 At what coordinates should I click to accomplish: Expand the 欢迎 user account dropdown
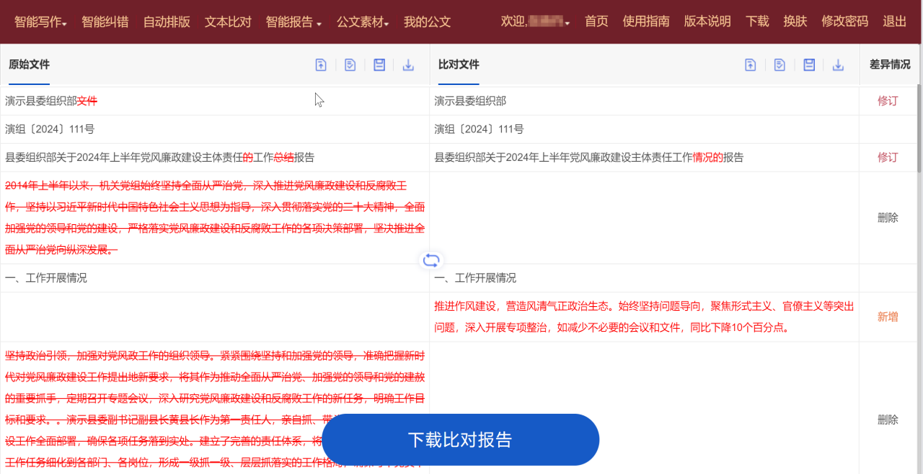coord(535,22)
